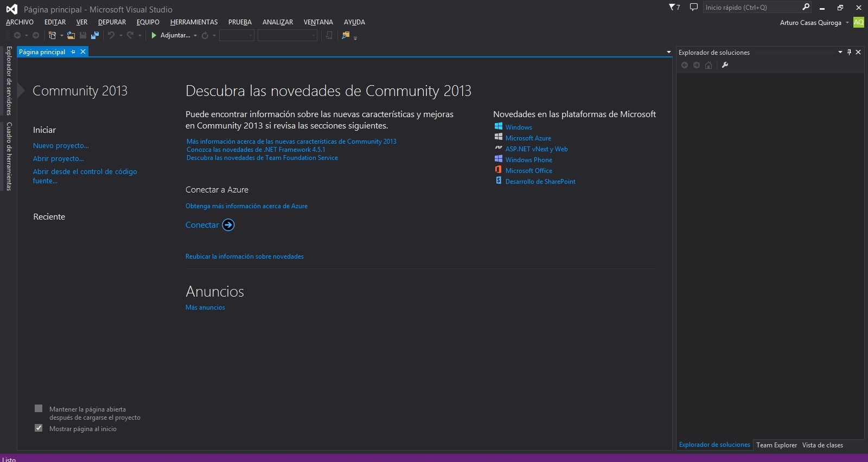Click the single-disk Save icon
Screen dimensions: 868x462
(83, 35)
